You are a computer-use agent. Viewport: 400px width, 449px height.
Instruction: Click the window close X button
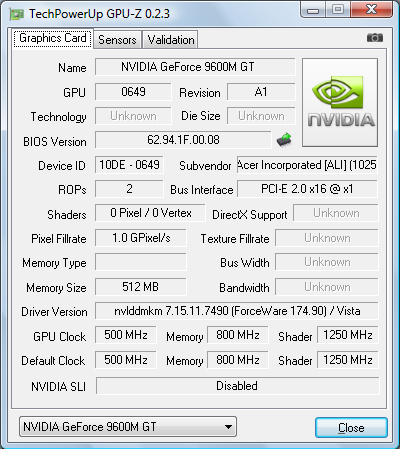coord(371,9)
